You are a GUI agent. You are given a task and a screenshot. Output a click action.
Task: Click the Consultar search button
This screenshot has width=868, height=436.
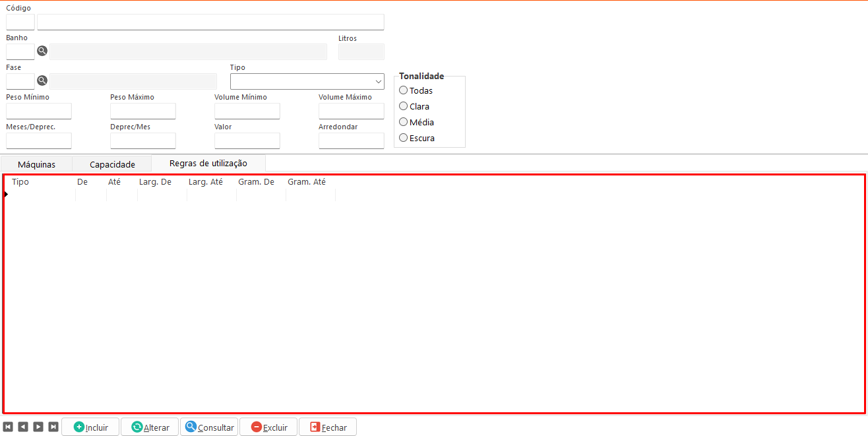coord(209,427)
